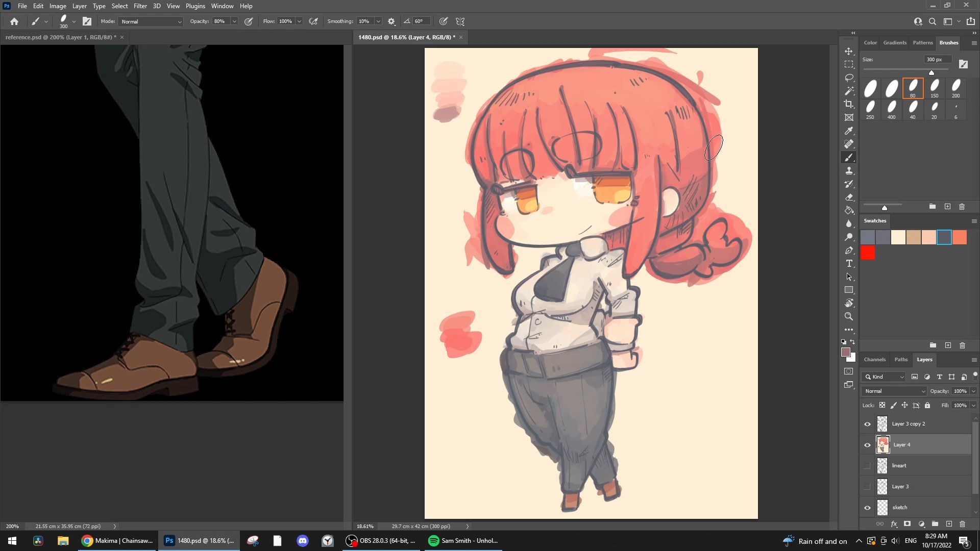
Task: Select the Clone Stamp tool
Action: point(849,170)
